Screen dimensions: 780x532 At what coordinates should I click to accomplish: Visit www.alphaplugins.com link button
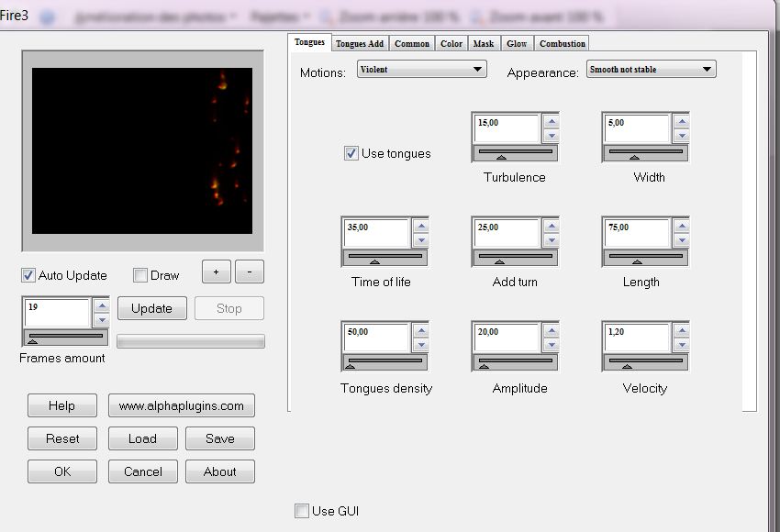click(x=182, y=405)
